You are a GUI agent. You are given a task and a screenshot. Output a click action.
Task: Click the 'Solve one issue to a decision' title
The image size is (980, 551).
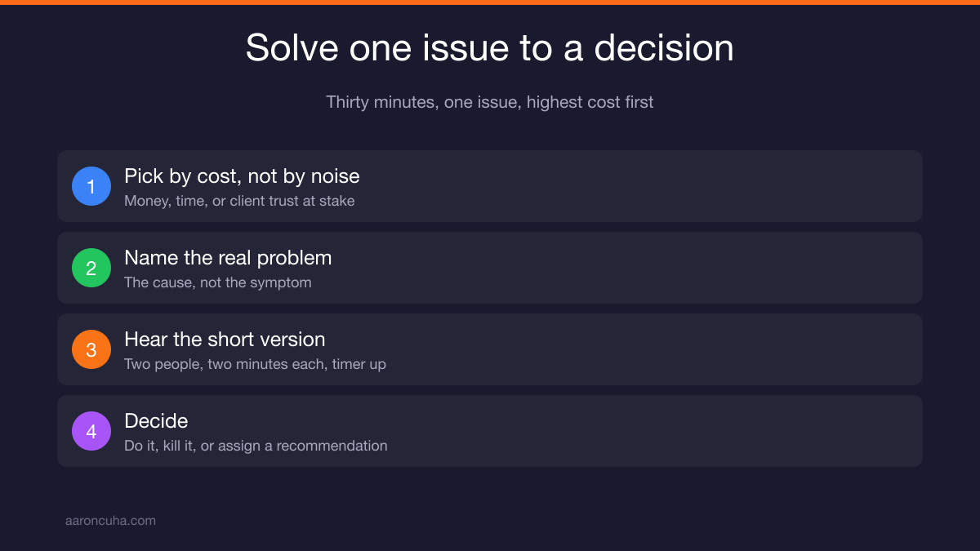490,47
